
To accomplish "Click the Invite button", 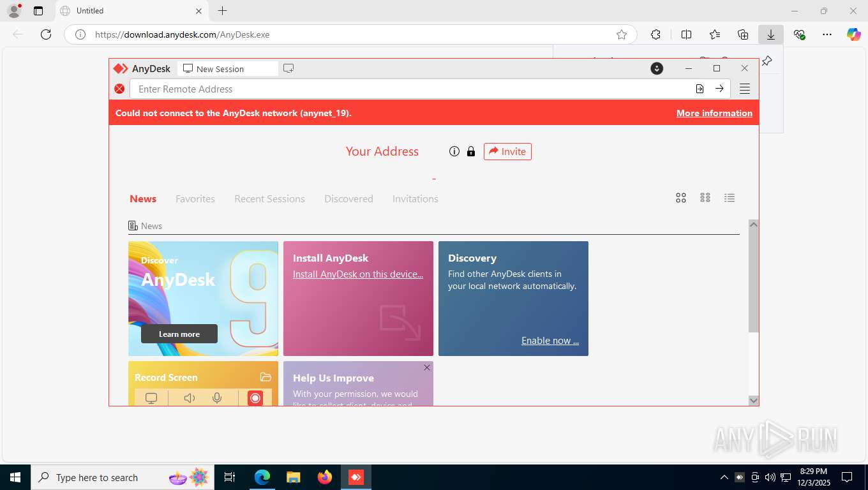I will tap(507, 151).
